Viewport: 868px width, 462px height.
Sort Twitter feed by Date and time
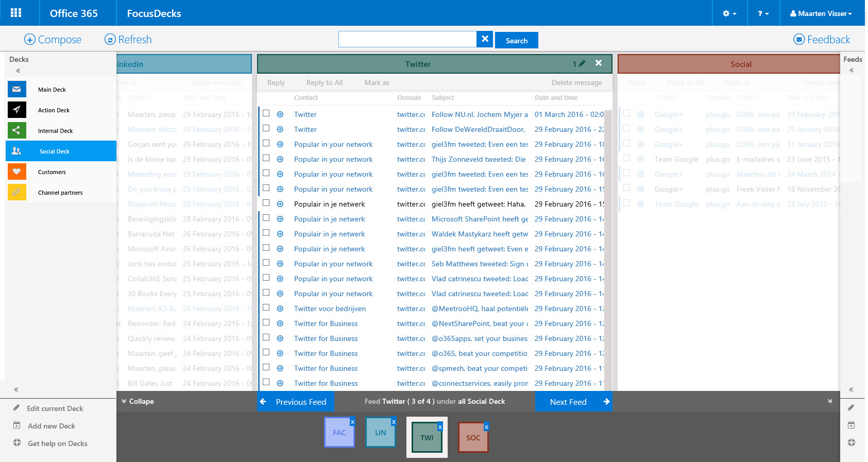point(556,97)
